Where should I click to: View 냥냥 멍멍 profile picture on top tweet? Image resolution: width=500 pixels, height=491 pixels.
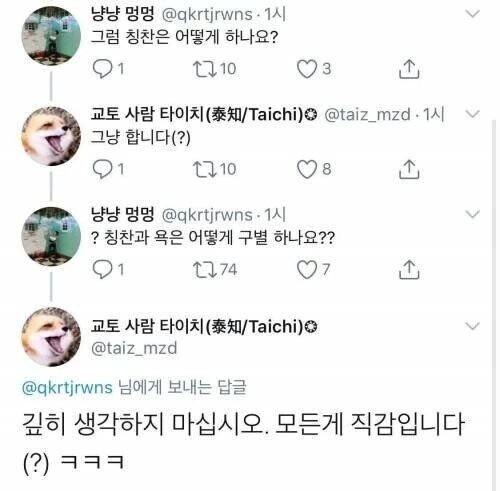(51, 36)
